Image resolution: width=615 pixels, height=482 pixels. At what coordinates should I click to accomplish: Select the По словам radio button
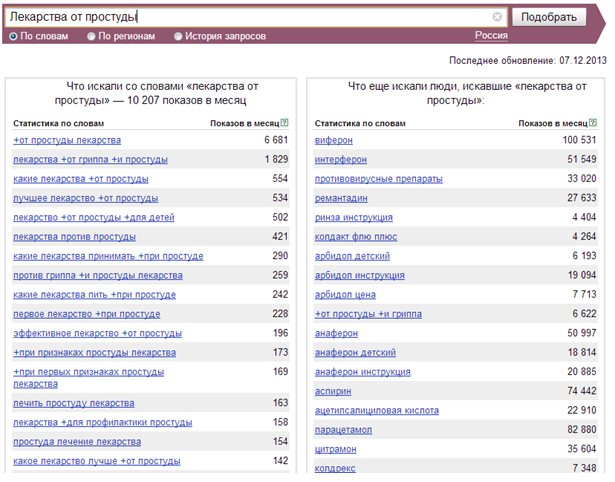coord(13,36)
